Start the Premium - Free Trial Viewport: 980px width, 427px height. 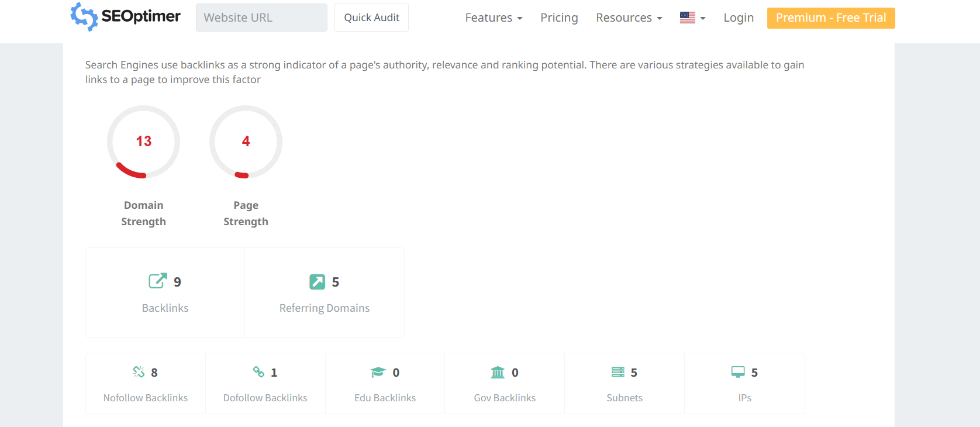tap(831, 18)
